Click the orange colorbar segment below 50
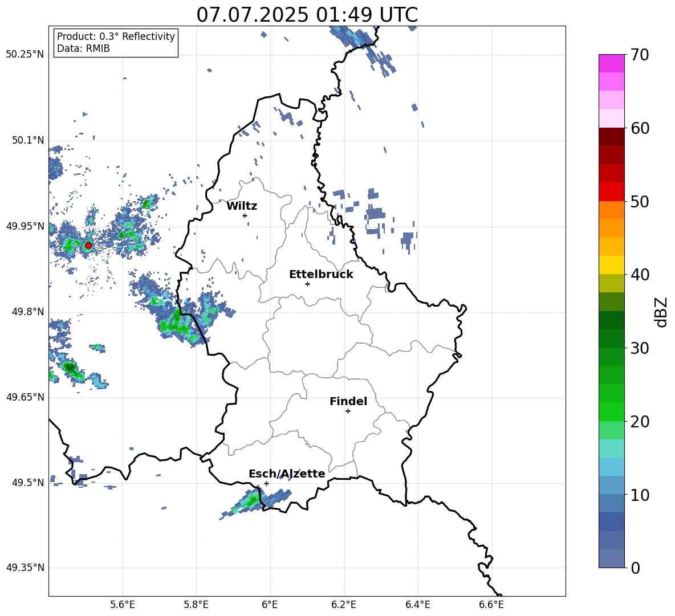This screenshot has height=616, width=675. pos(611,210)
